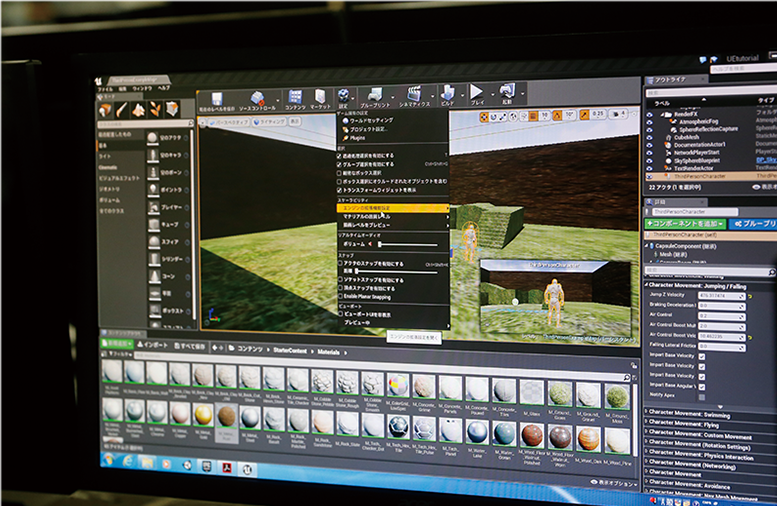Select the M_Metal_Gold material thumbnail

[203, 415]
